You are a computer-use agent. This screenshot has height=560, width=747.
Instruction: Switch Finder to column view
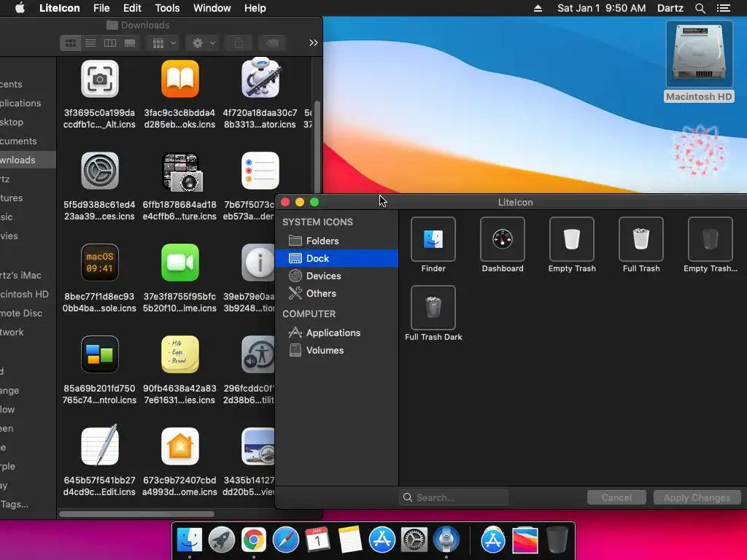tap(110, 43)
